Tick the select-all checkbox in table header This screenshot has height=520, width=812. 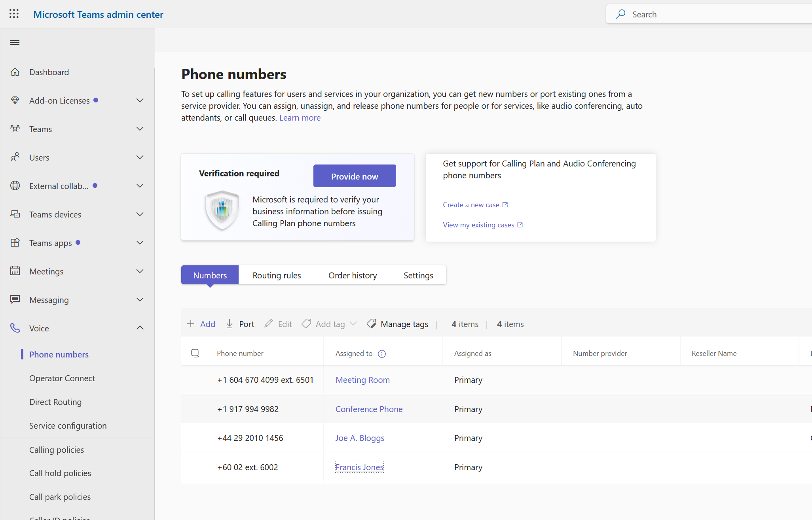[195, 353]
